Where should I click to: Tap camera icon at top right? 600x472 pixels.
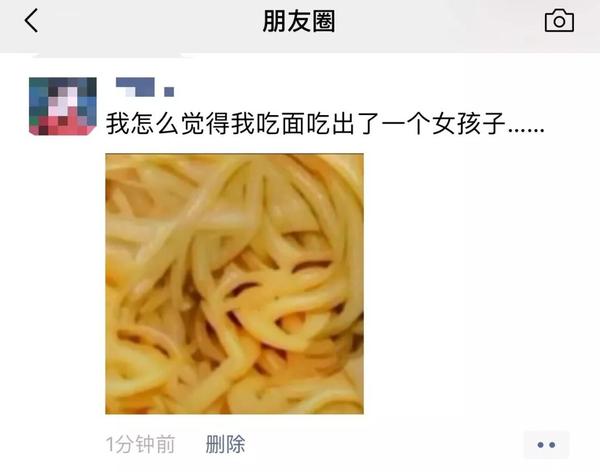(x=559, y=21)
